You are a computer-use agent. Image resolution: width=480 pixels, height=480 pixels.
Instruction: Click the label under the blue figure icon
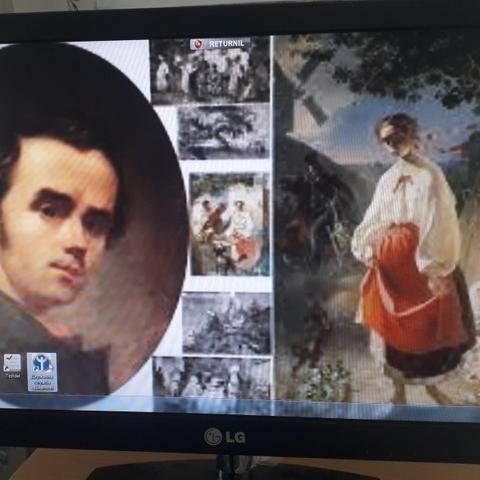pos(42,382)
